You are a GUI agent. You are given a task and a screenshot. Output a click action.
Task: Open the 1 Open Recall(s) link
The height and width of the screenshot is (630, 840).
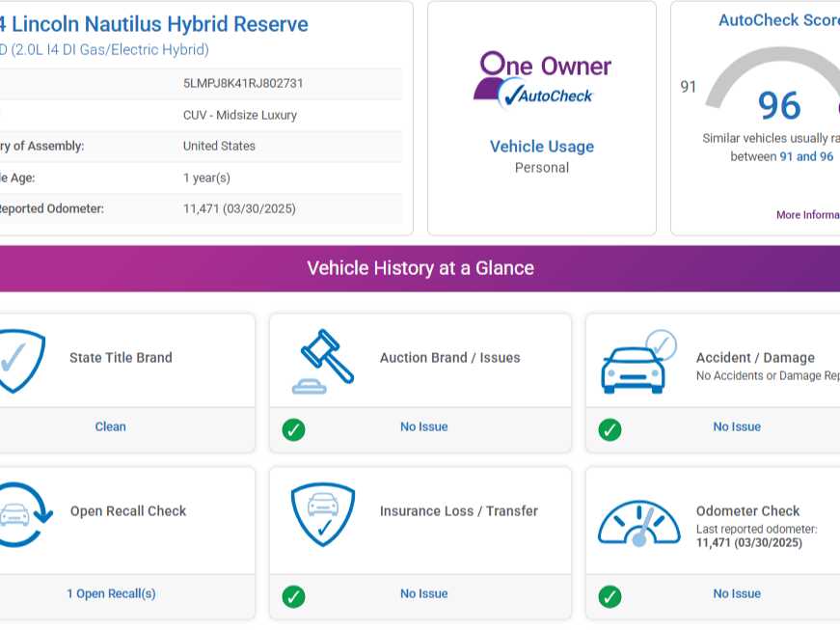(111, 593)
